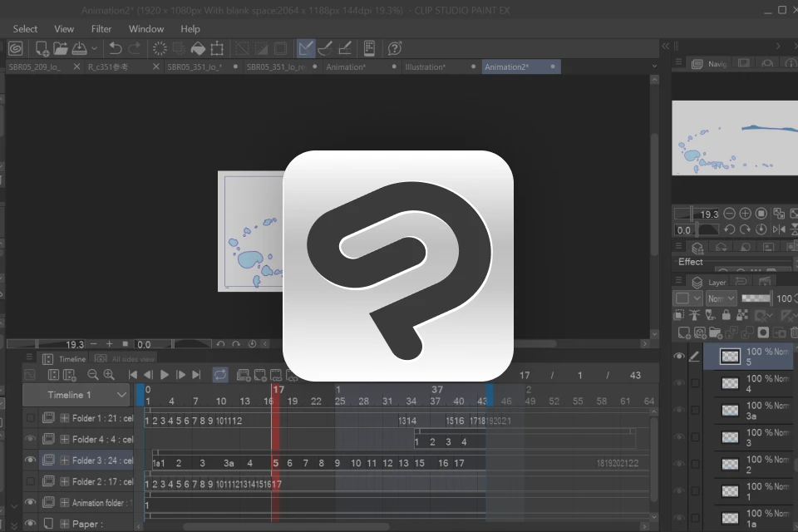Hide the Paper track

31,523
